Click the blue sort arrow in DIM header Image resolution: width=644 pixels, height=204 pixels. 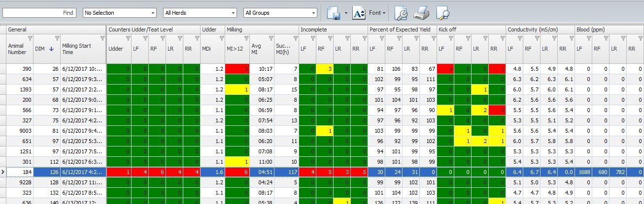pos(51,49)
